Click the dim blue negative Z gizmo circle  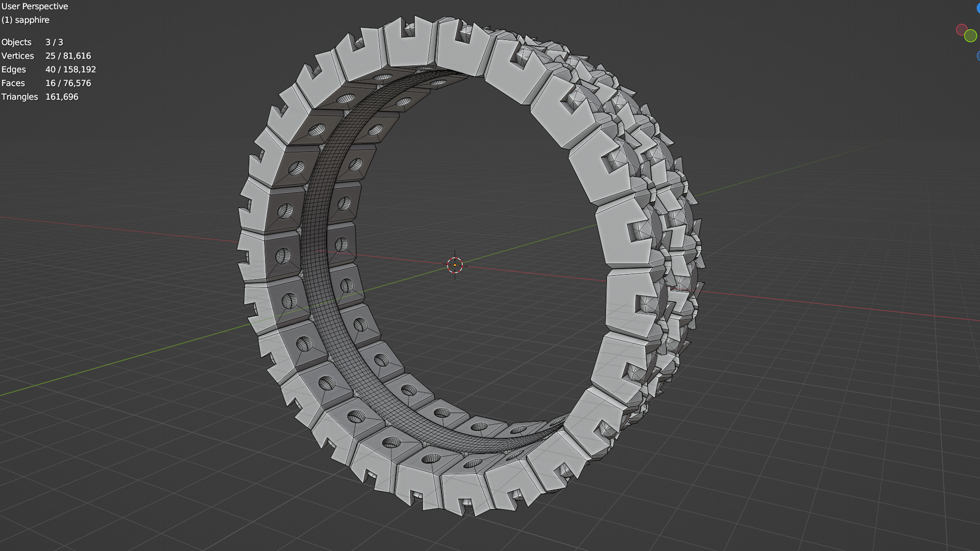point(978,56)
